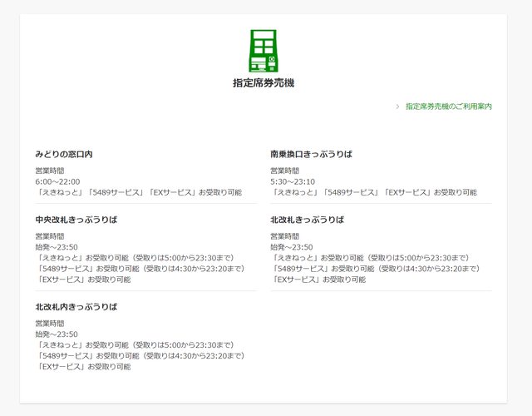532x416 pixels.
Task: Click the service pickup line under みどりの窓口内
Action: click(138, 192)
